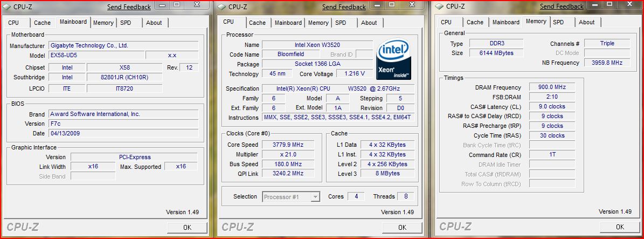Open Cache tab in left window
This screenshot has width=644, height=239.
pyautogui.click(x=42, y=23)
